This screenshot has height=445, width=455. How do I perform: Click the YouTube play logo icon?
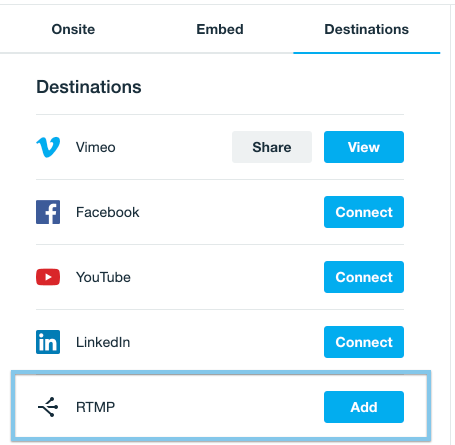coord(48,277)
